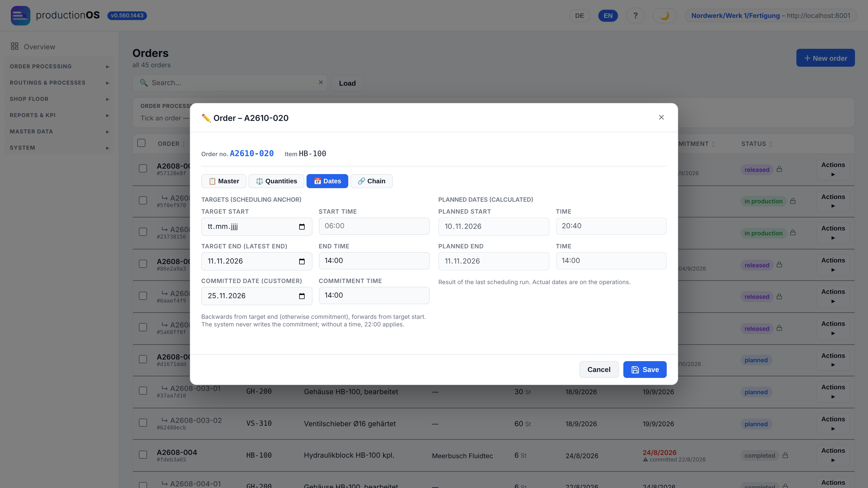Tick checkbox for order A2608-003-01
The height and width of the screenshot is (488, 868).
pyautogui.click(x=143, y=391)
